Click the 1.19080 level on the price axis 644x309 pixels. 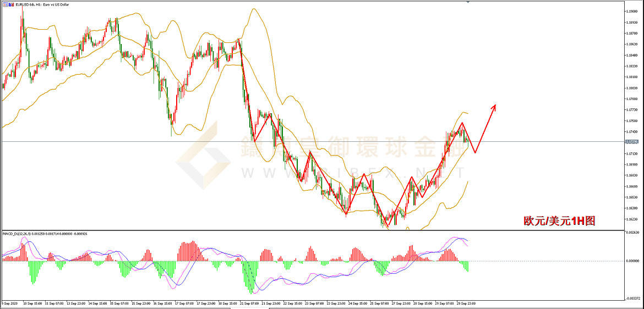[x=632, y=12]
